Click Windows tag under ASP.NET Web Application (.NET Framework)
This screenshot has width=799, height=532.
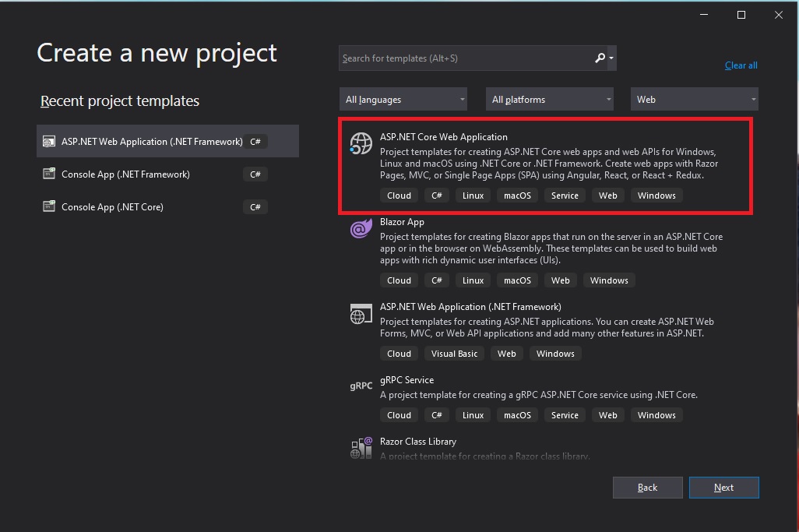coord(555,354)
